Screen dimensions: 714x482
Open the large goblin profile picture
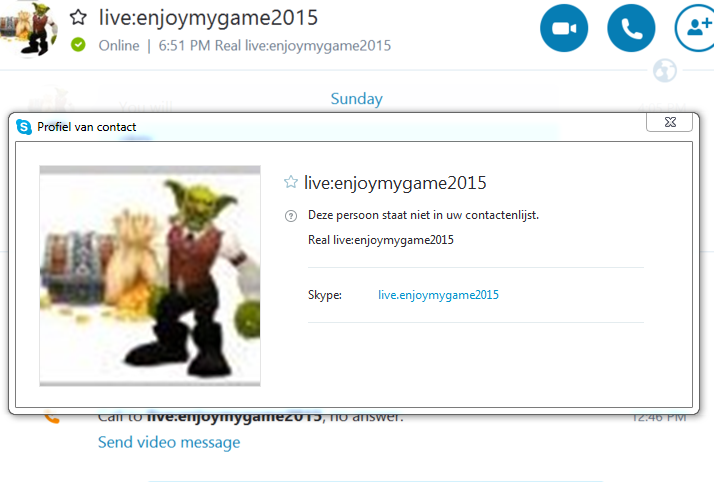[150, 276]
